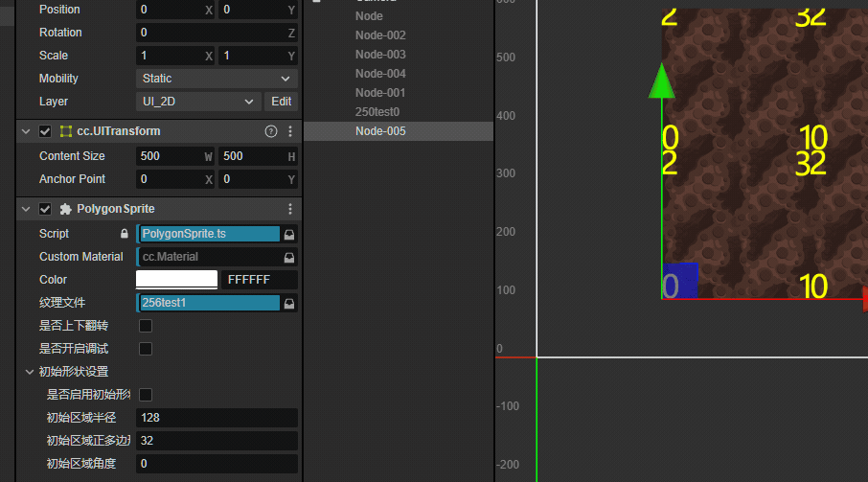Enable 是否启用初始形 checkbox

click(x=146, y=395)
